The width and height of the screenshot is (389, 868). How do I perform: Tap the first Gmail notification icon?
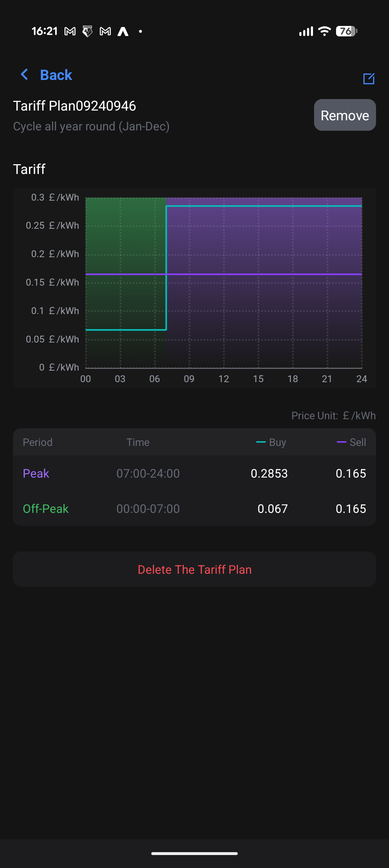pos(70,32)
